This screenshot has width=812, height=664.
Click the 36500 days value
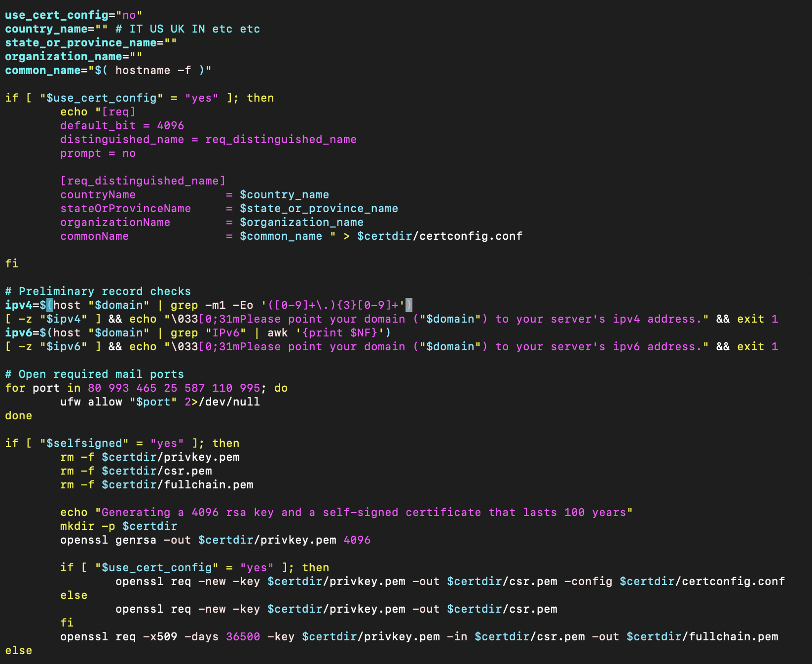[x=243, y=637]
